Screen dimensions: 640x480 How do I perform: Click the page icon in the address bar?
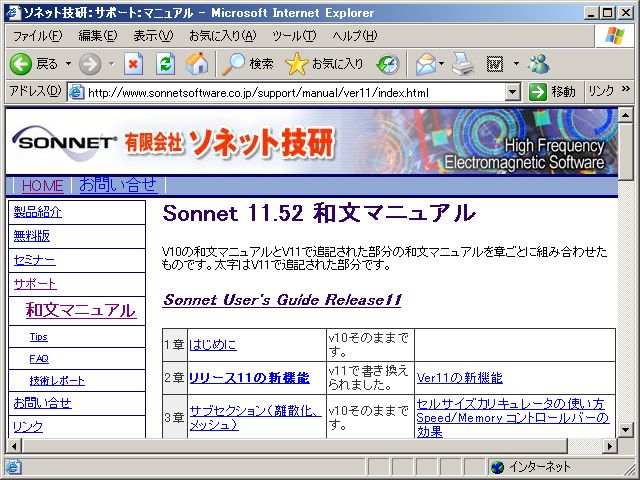(76, 92)
